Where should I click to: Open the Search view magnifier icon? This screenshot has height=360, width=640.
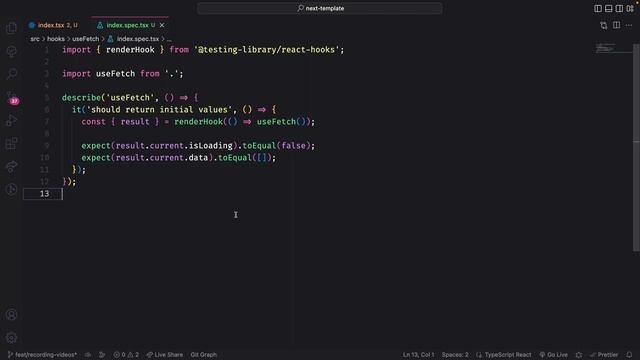coord(11,74)
